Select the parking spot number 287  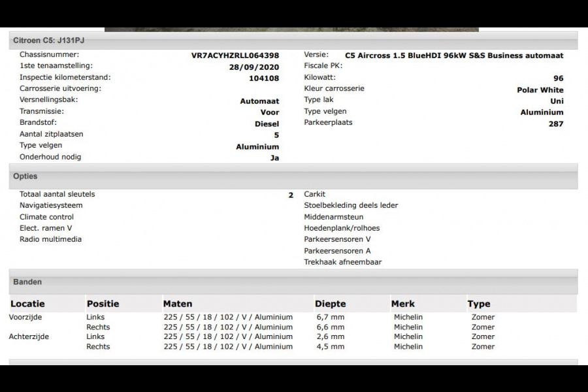pos(555,123)
